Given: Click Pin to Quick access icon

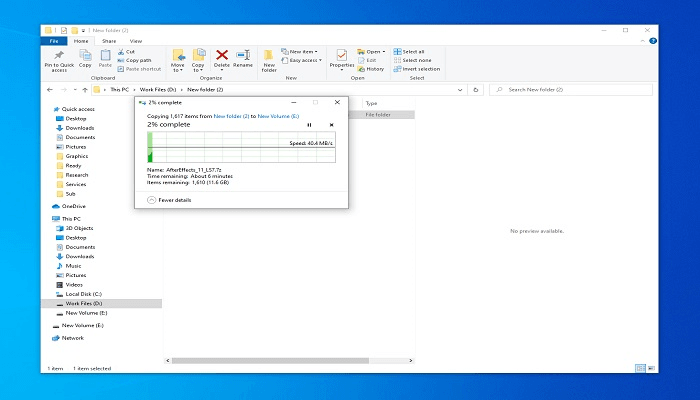Looking at the screenshot, I should tap(60, 57).
